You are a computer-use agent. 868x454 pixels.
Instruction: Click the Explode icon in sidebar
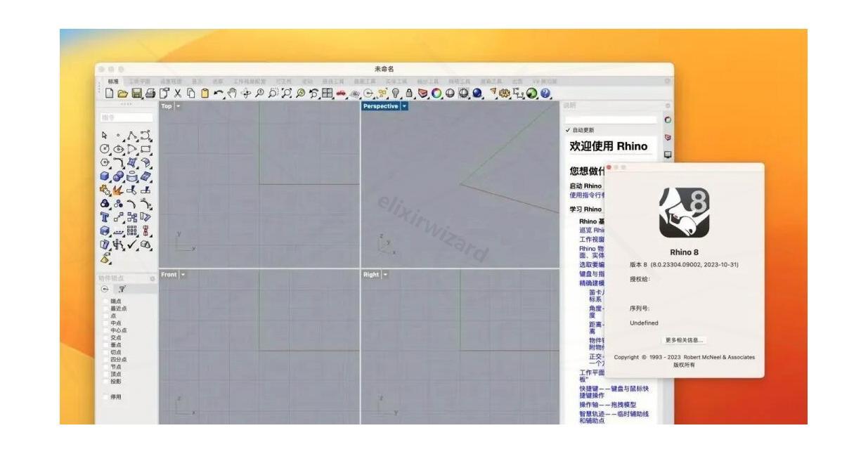pos(118,190)
